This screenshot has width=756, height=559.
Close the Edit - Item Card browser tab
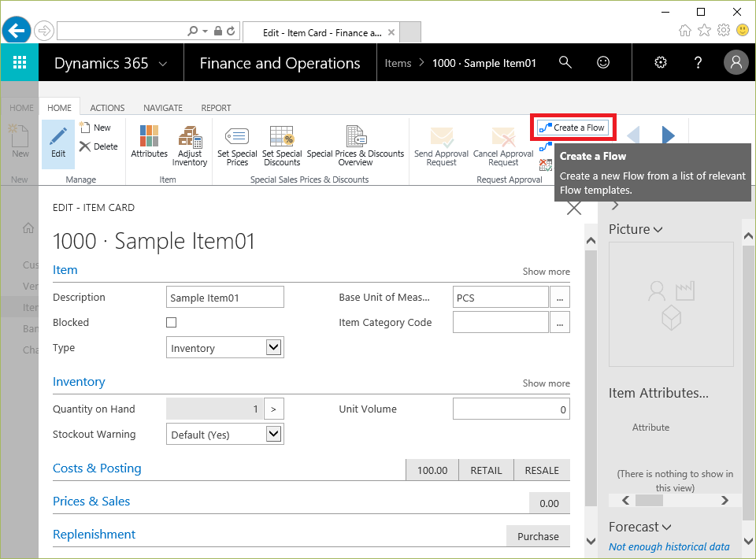click(391, 33)
